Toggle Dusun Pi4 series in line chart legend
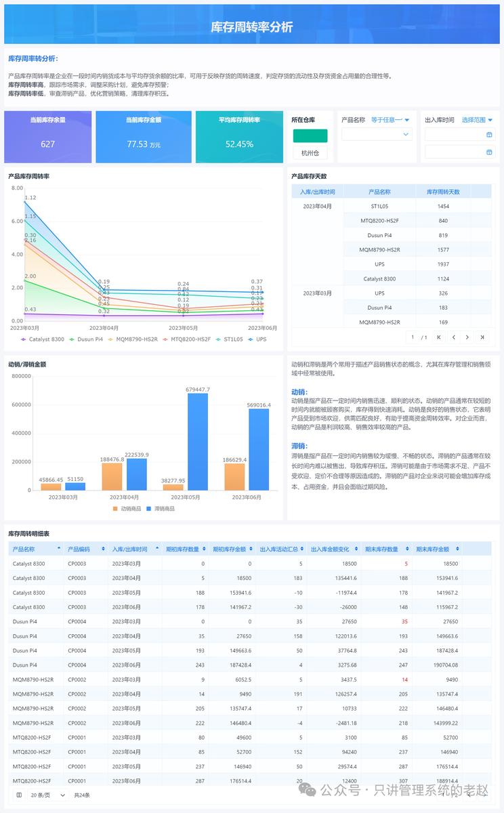 [x=86, y=339]
